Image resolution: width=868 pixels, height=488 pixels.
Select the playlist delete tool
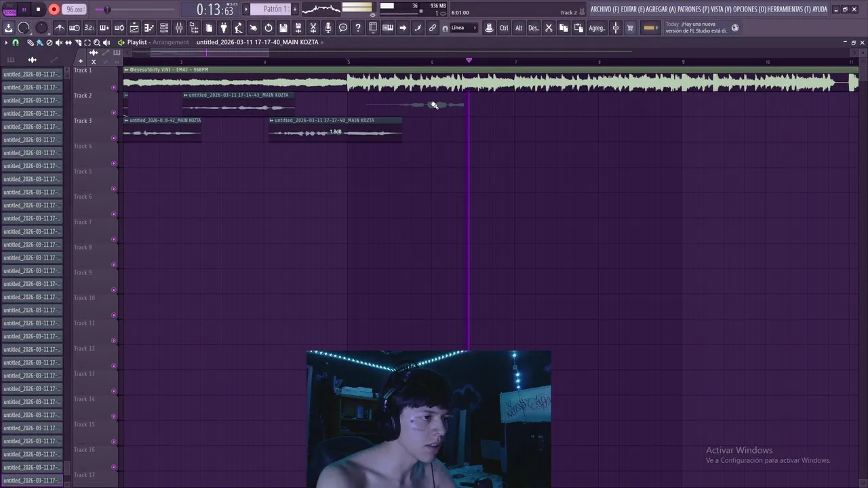coord(49,43)
